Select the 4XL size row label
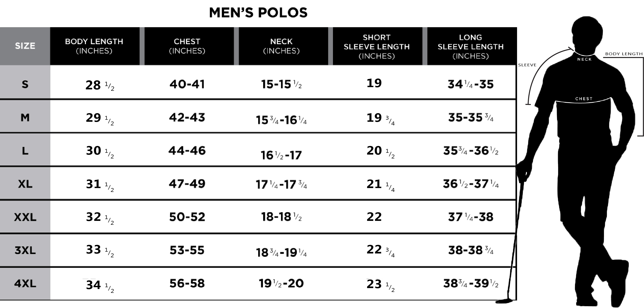The image size is (644, 308). (x=25, y=284)
